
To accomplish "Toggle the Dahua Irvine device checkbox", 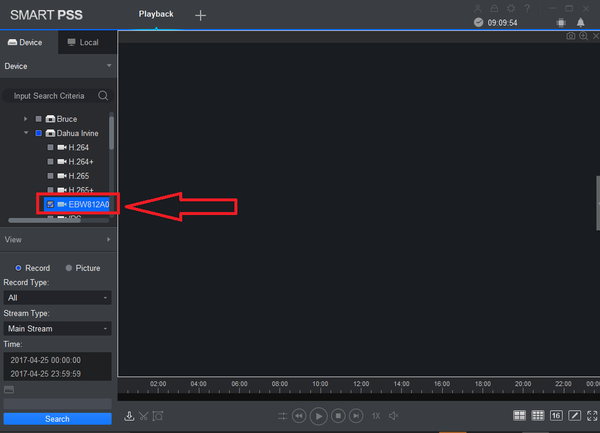I will click(39, 133).
